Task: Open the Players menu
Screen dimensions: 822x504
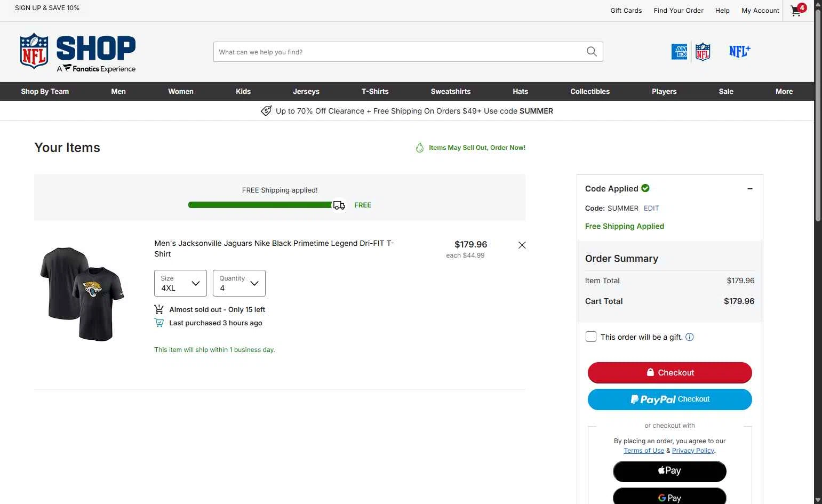Action: pyautogui.click(x=664, y=91)
